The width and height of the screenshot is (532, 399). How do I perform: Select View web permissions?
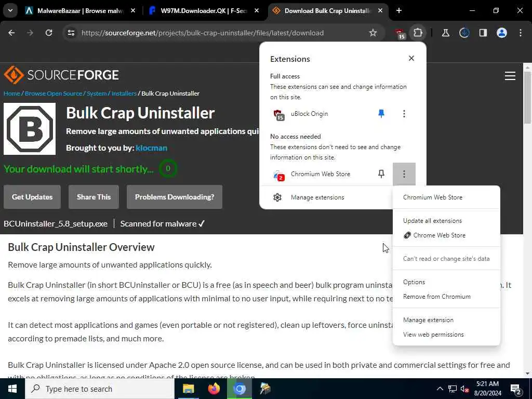click(433, 335)
